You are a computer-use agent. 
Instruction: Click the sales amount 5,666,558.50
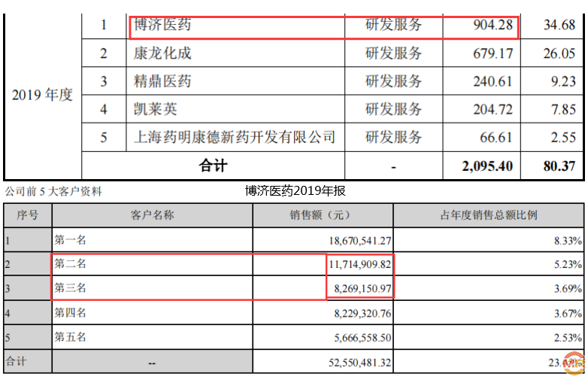tap(362, 338)
